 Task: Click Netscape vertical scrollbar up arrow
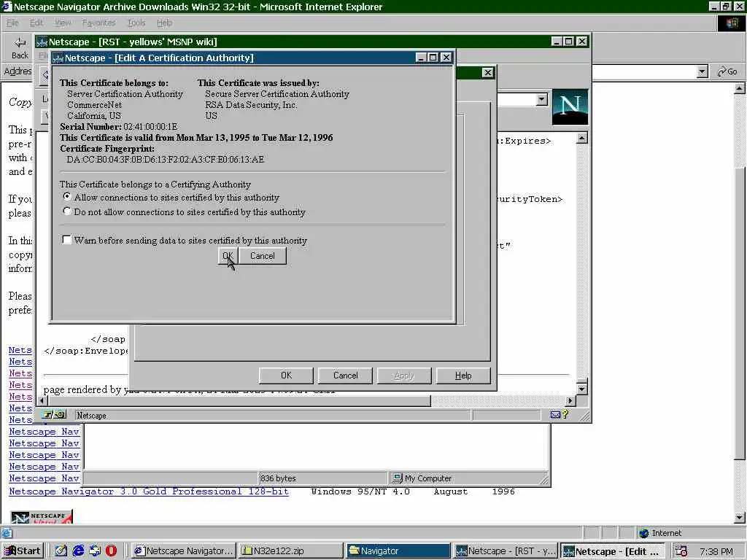click(581, 139)
